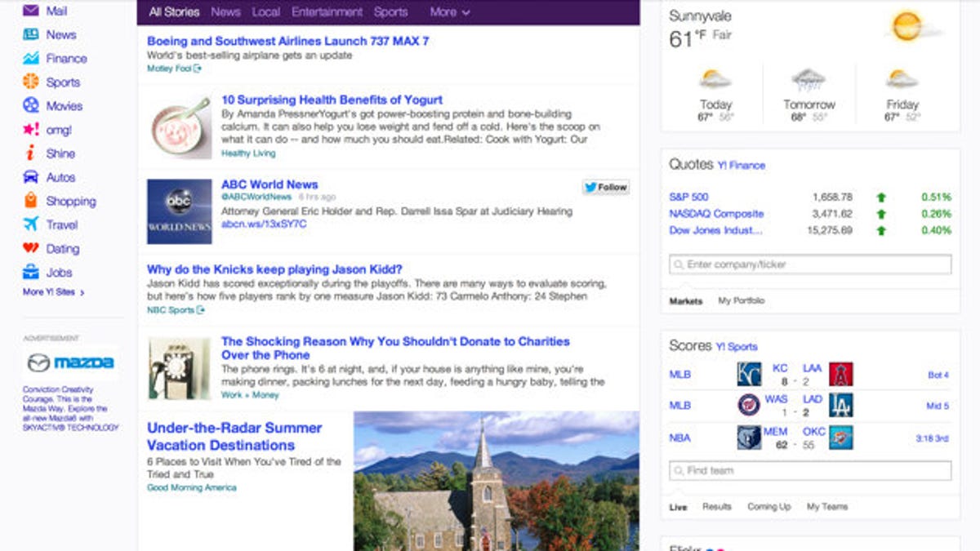Select the Local stories tab
The width and height of the screenshot is (980, 551).
pyautogui.click(x=265, y=12)
